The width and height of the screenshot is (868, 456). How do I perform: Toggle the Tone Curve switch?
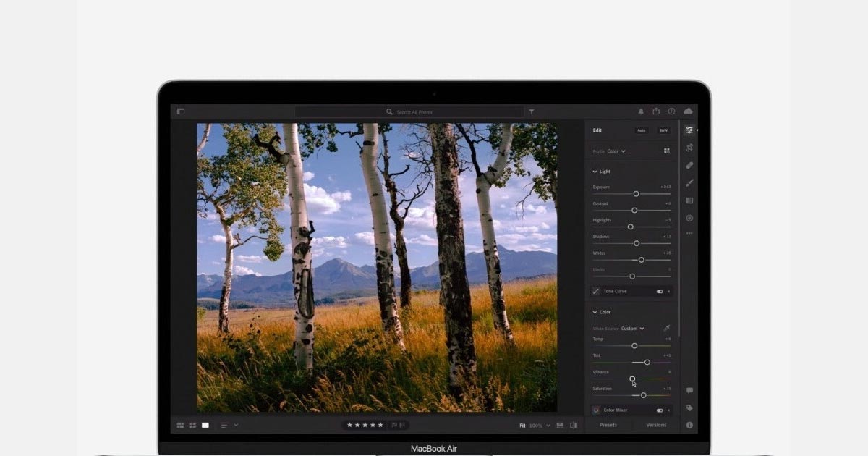(660, 292)
